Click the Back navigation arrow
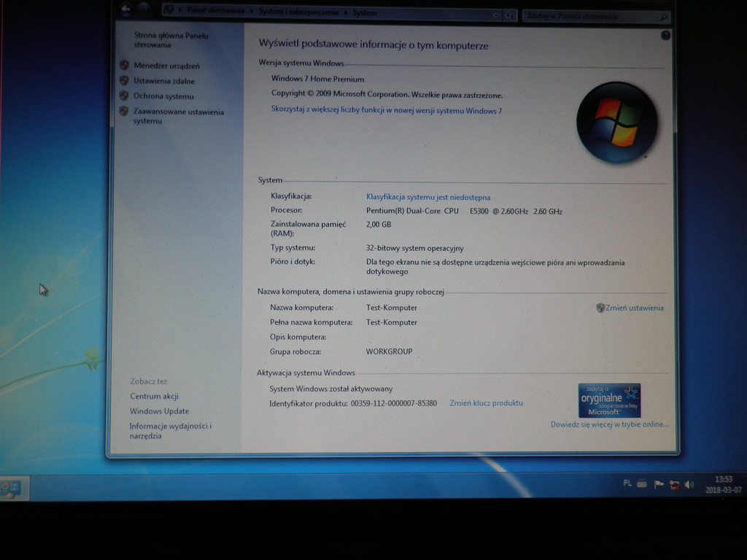The height and width of the screenshot is (560, 747). click(x=125, y=9)
